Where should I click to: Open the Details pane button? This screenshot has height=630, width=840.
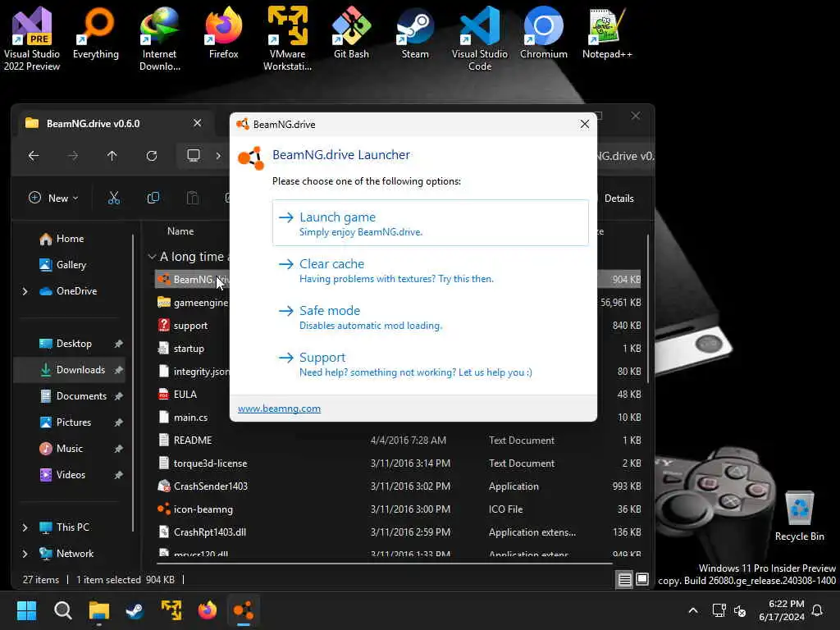tap(619, 199)
